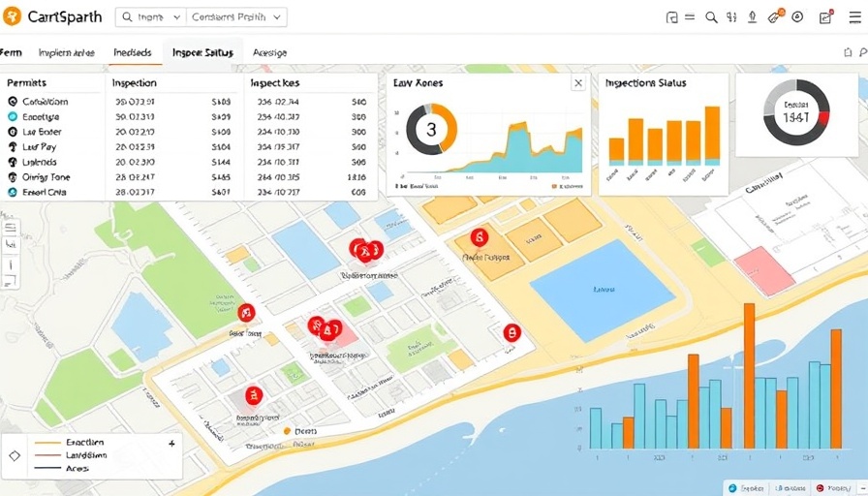Image resolution: width=868 pixels, height=496 pixels.
Task: Click the orange line swatch in legend
Action: (47, 443)
